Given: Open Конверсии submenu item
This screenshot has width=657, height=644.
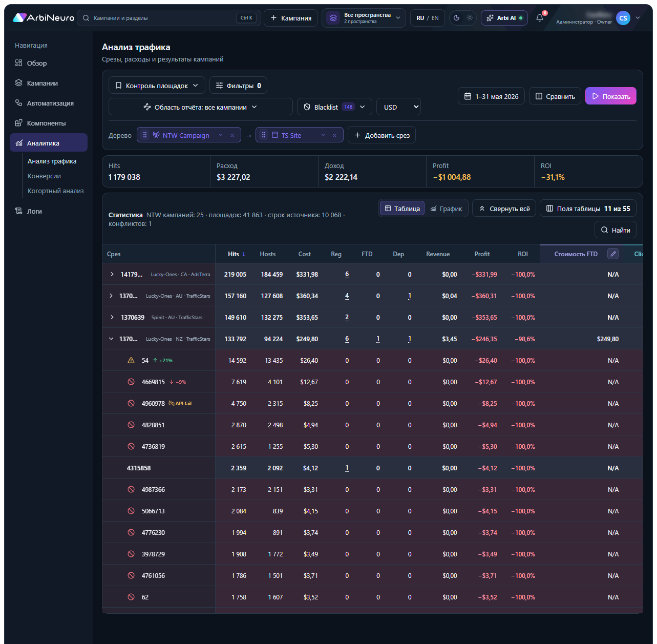Looking at the screenshot, I should coord(44,176).
